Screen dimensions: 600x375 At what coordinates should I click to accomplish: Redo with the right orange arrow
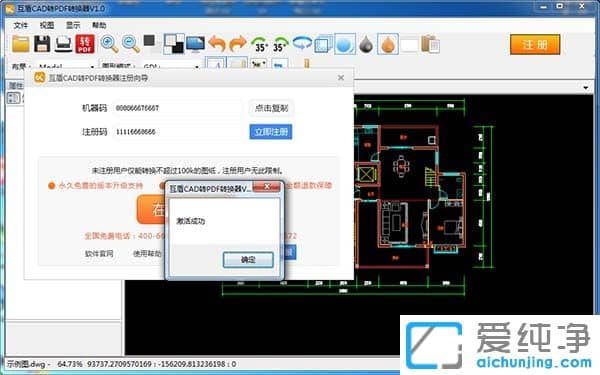point(238,44)
